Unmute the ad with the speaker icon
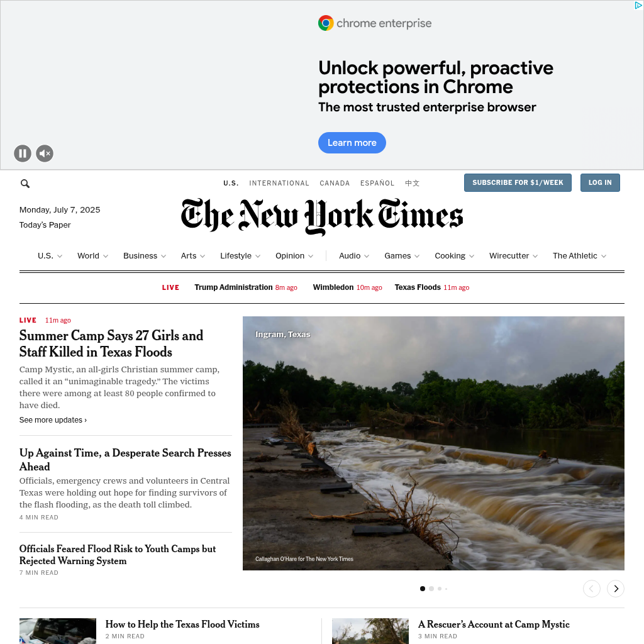 click(45, 153)
